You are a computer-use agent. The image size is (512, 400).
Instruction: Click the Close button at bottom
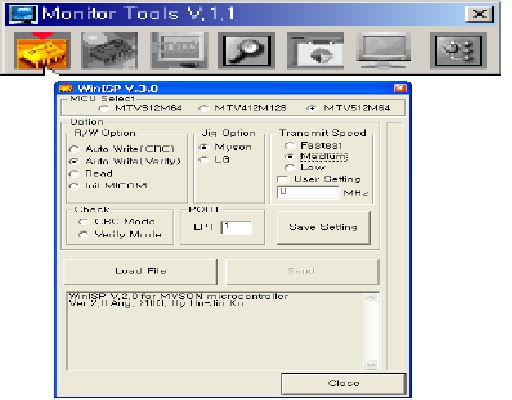click(344, 383)
